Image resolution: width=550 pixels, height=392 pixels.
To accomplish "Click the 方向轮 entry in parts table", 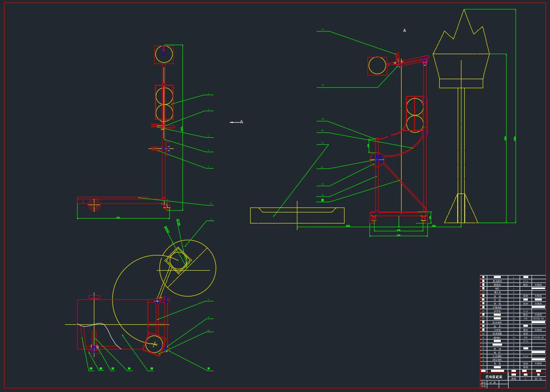I will [497, 330].
